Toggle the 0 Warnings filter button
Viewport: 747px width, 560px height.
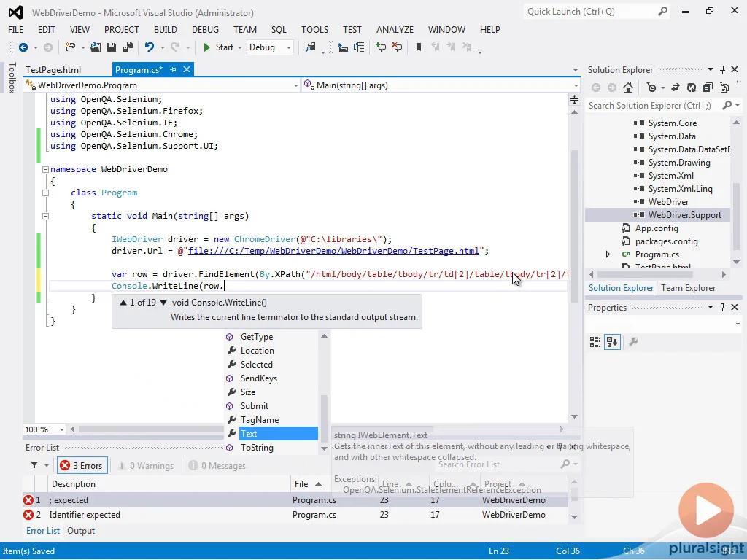point(146,466)
